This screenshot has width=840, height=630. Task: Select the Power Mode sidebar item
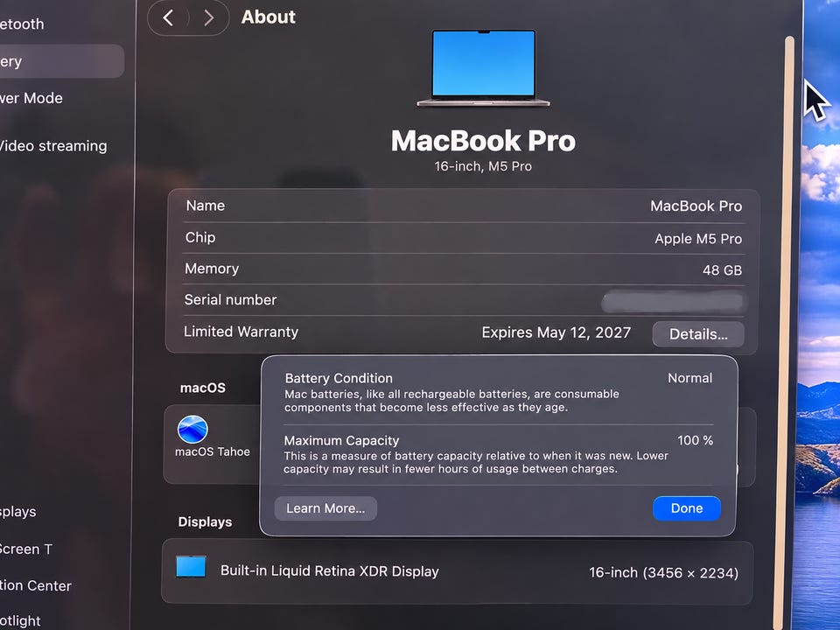click(31, 98)
